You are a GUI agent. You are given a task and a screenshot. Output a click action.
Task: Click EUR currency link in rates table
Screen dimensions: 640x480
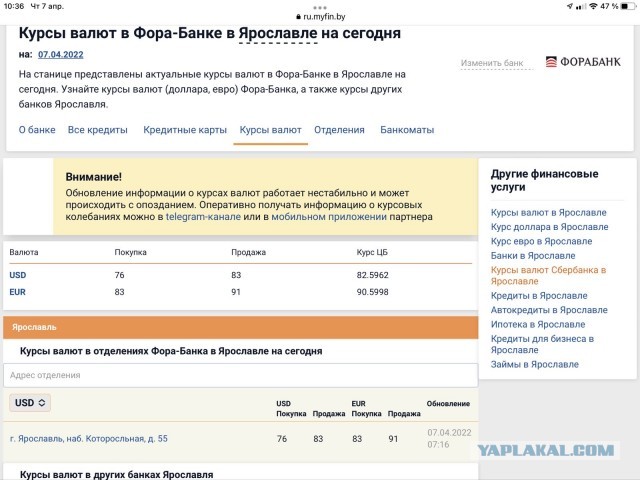(x=17, y=292)
